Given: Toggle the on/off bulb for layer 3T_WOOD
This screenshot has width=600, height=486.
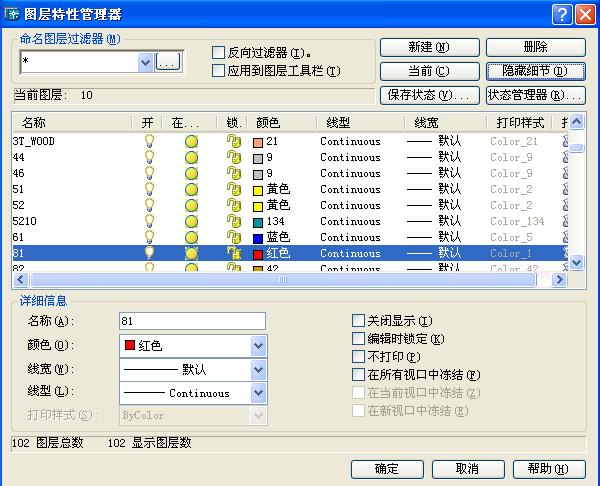Looking at the screenshot, I should click(149, 141).
